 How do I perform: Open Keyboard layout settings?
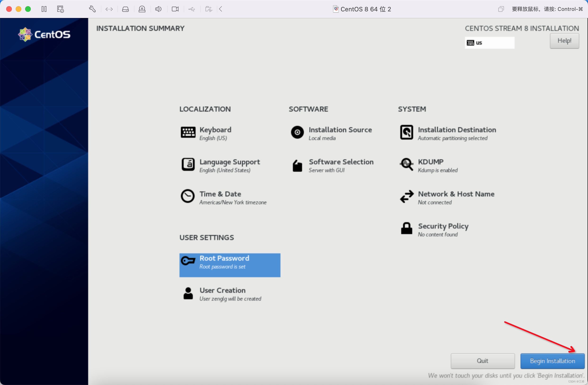[x=215, y=133]
